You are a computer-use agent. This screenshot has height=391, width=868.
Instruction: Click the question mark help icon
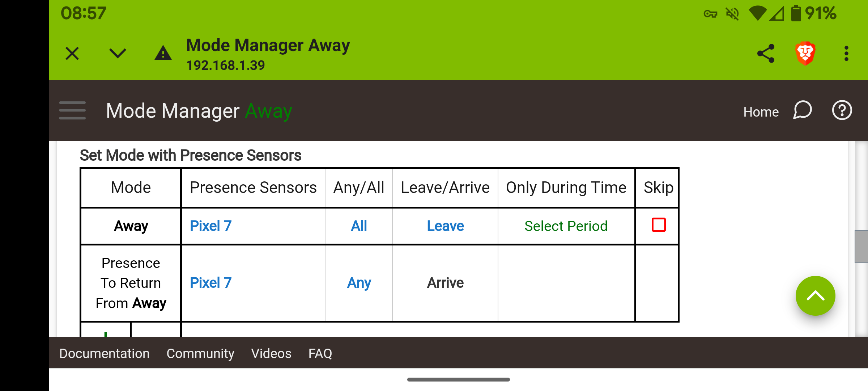[x=842, y=110]
